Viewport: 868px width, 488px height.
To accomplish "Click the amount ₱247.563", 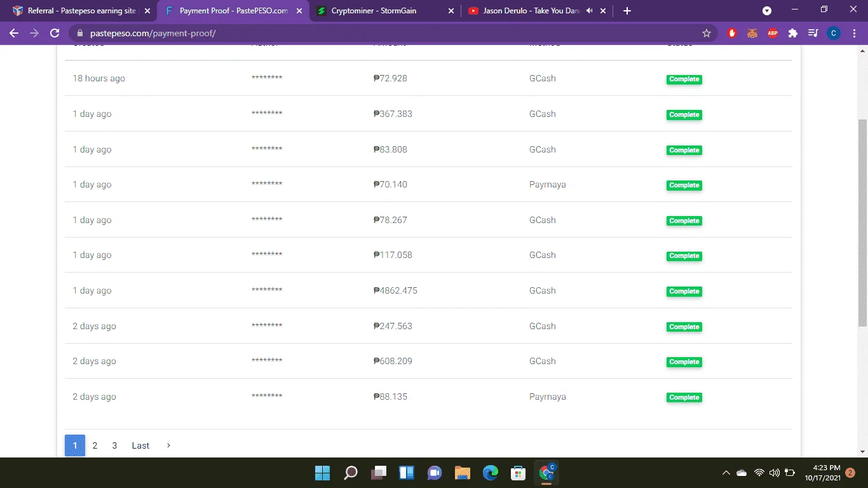I will (393, 326).
